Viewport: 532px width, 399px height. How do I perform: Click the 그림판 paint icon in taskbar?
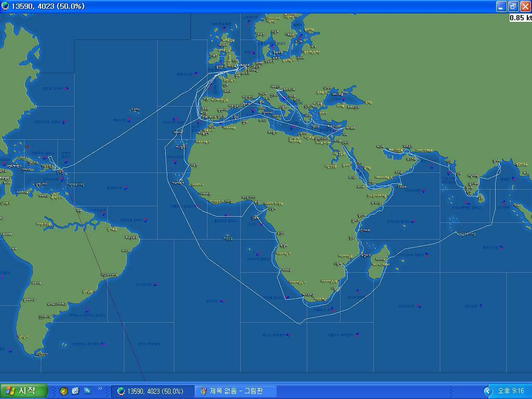(204, 391)
